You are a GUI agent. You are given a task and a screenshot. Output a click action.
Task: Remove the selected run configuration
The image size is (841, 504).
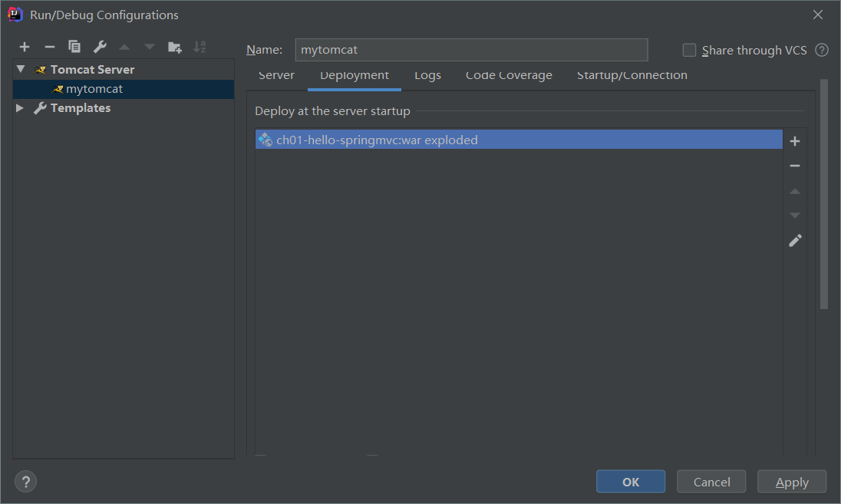click(x=49, y=48)
